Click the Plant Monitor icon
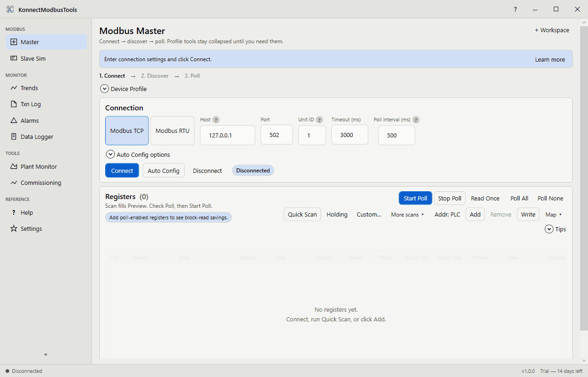The image size is (588, 377). tap(14, 166)
